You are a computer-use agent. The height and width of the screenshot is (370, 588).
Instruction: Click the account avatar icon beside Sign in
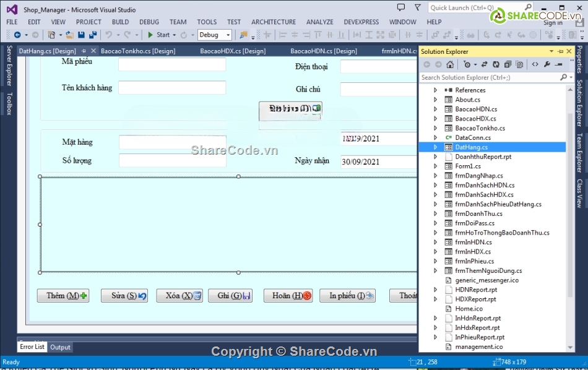pos(579,23)
